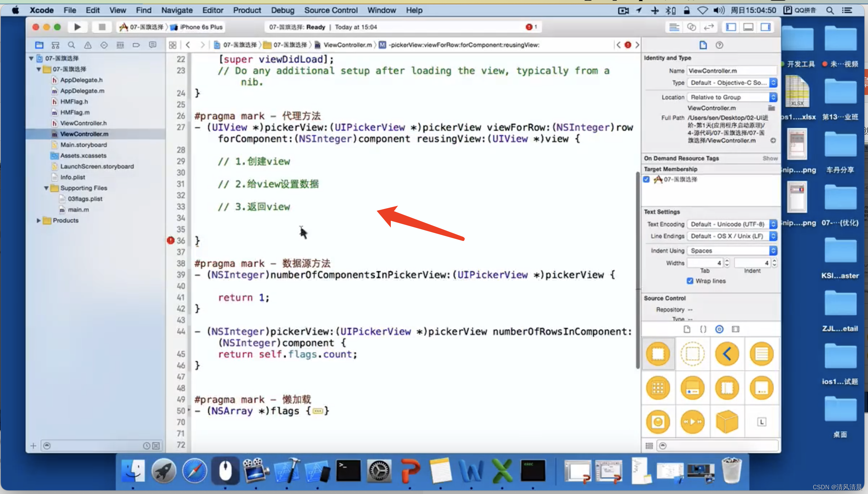The width and height of the screenshot is (868, 494).
Task: Click the forward navigation arrow icon
Action: (x=202, y=44)
